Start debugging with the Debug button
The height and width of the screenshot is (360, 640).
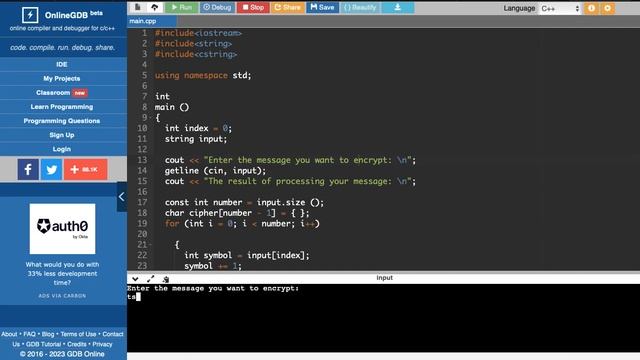click(x=217, y=7)
